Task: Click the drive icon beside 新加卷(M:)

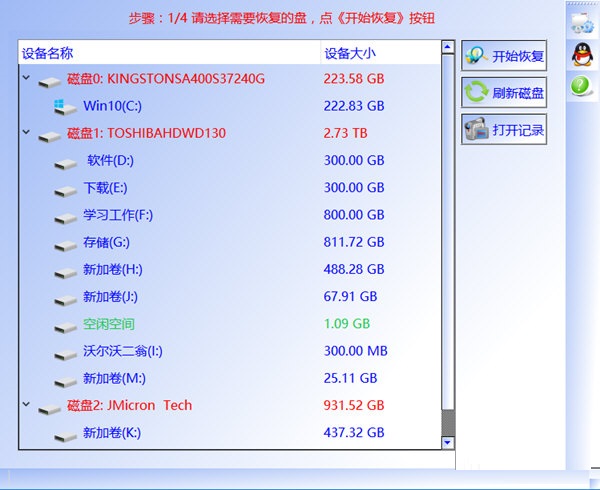Action: tap(65, 382)
